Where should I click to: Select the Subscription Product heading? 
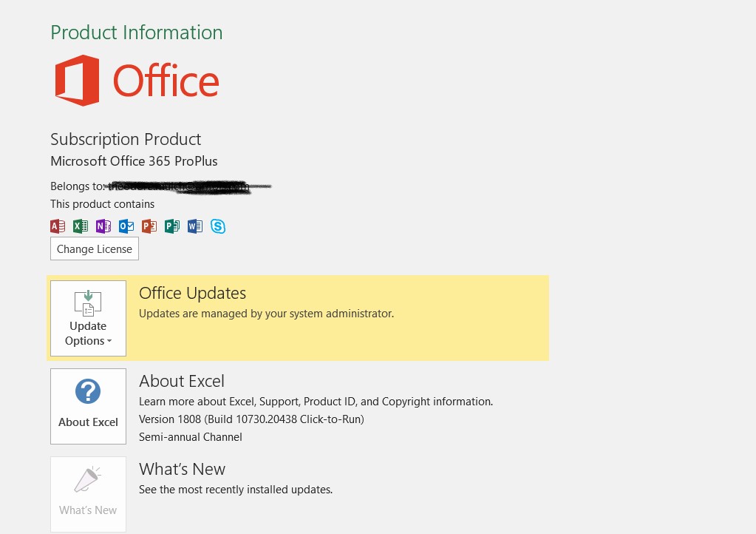pyautogui.click(x=126, y=139)
